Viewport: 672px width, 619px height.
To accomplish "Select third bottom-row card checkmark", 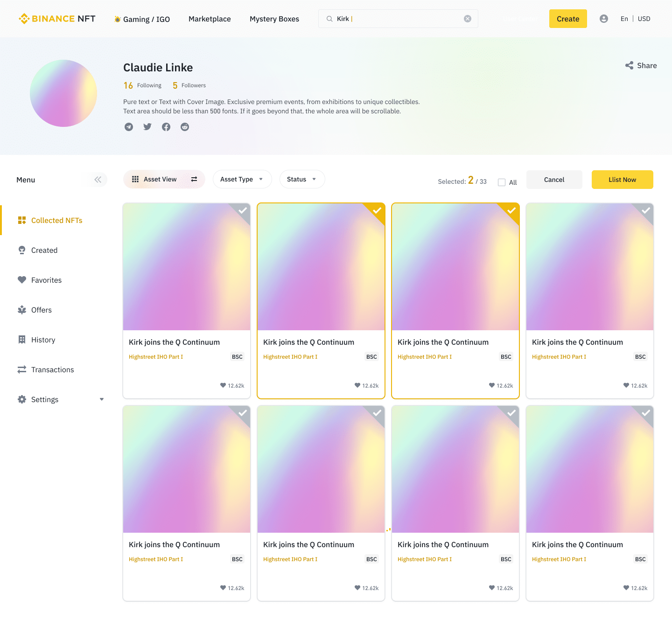I will tap(511, 413).
